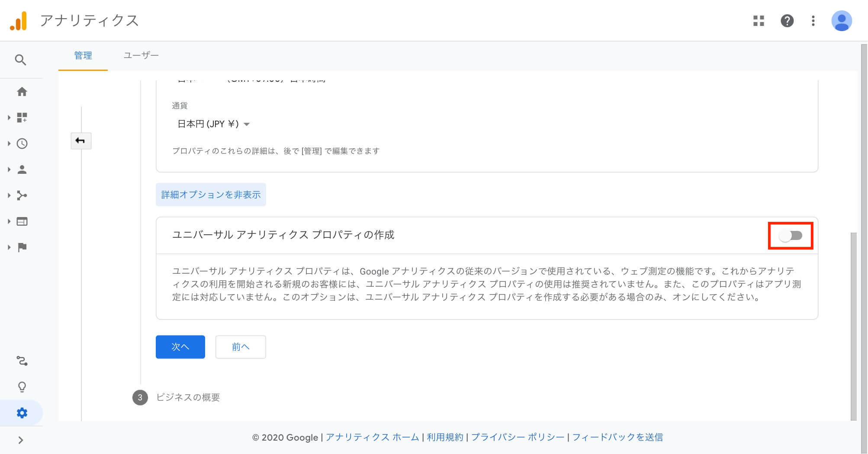Expand the Customization section arrow

tap(9, 118)
